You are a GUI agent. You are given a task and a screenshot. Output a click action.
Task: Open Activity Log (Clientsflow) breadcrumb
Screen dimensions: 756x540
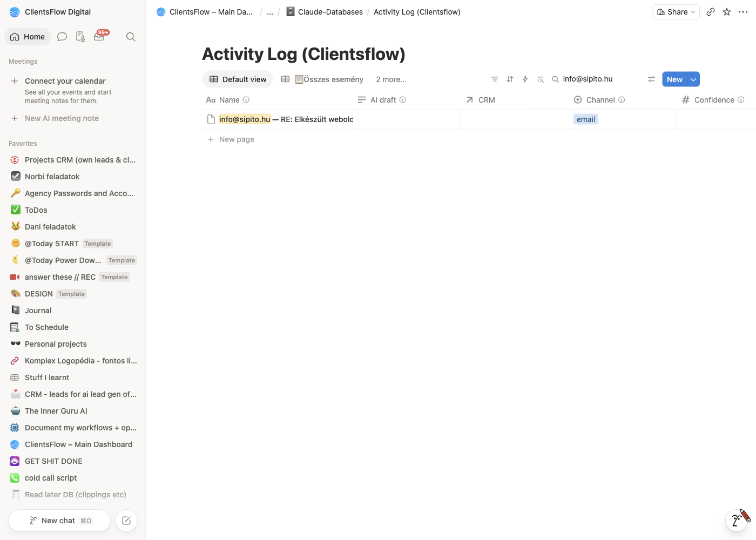click(417, 12)
